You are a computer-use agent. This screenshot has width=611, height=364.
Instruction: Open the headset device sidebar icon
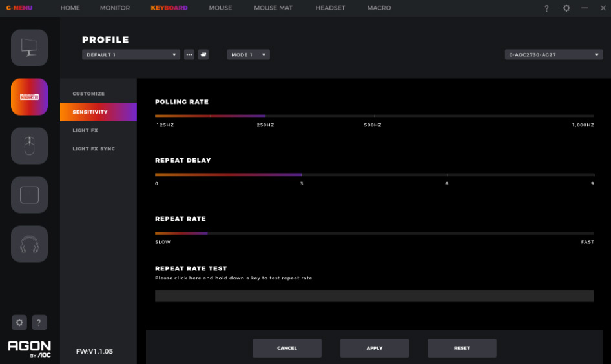click(29, 244)
